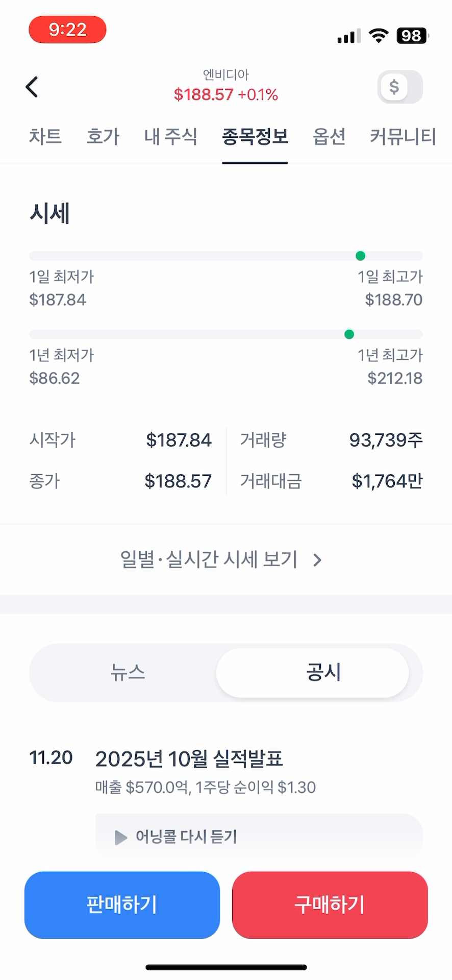This screenshot has height=980, width=452.
Task: Switch to the 차트 tab
Action: (x=45, y=136)
